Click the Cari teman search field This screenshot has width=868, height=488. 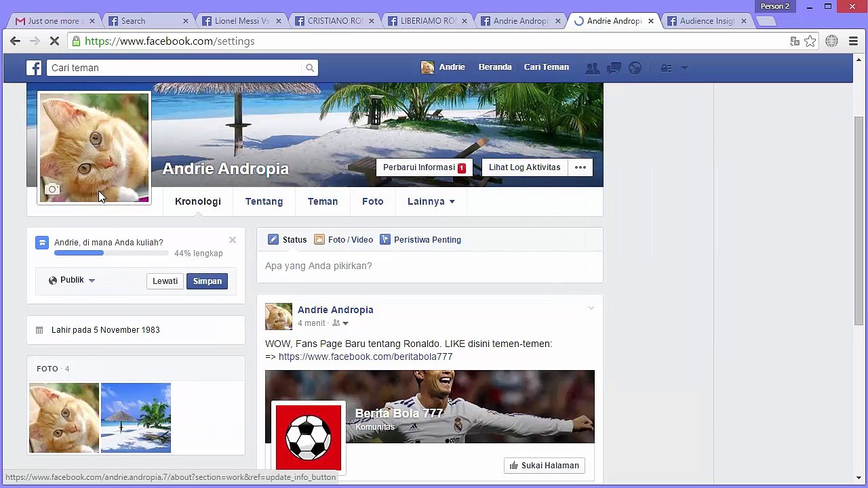(x=175, y=68)
